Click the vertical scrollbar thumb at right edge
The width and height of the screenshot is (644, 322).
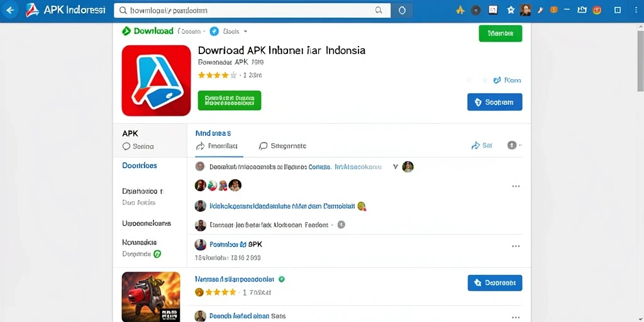click(640, 60)
